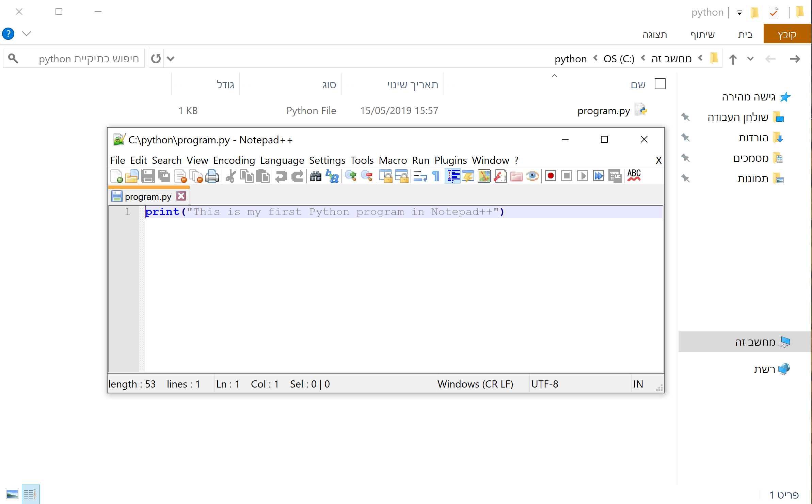Toggle the Monitoring eye icon
This screenshot has width=812, height=504.
[x=532, y=176]
